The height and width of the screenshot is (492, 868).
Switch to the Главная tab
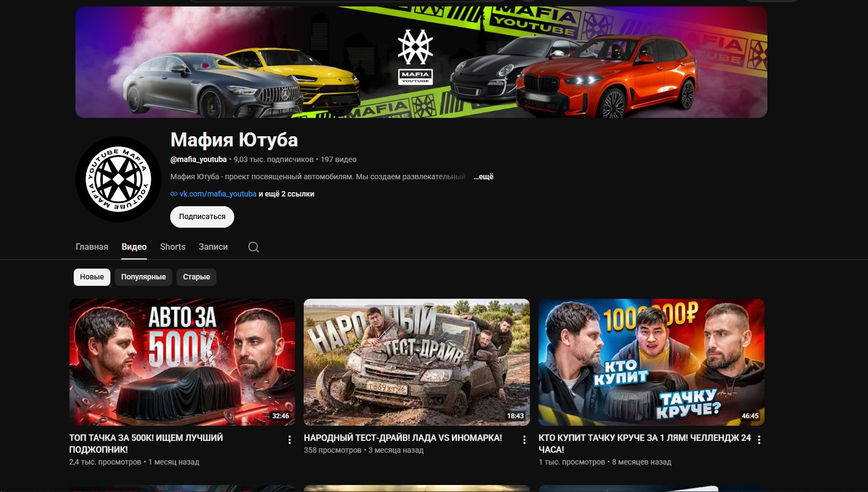(x=92, y=247)
